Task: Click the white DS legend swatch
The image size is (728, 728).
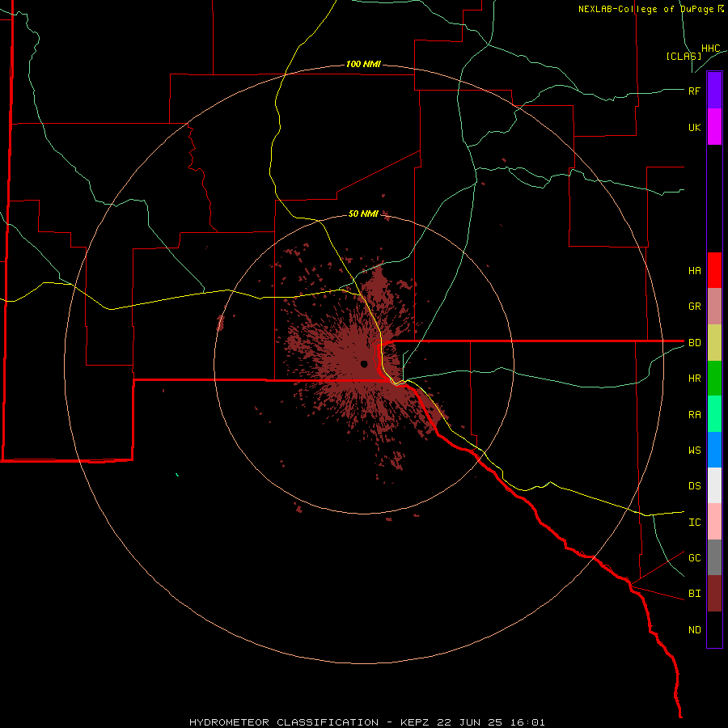Action: pos(714,485)
